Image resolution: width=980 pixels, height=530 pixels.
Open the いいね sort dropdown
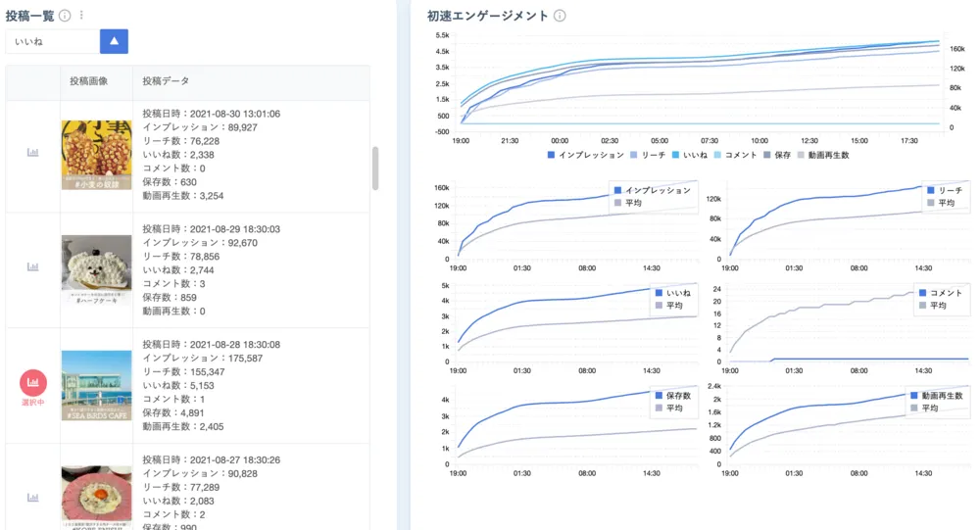(53, 41)
